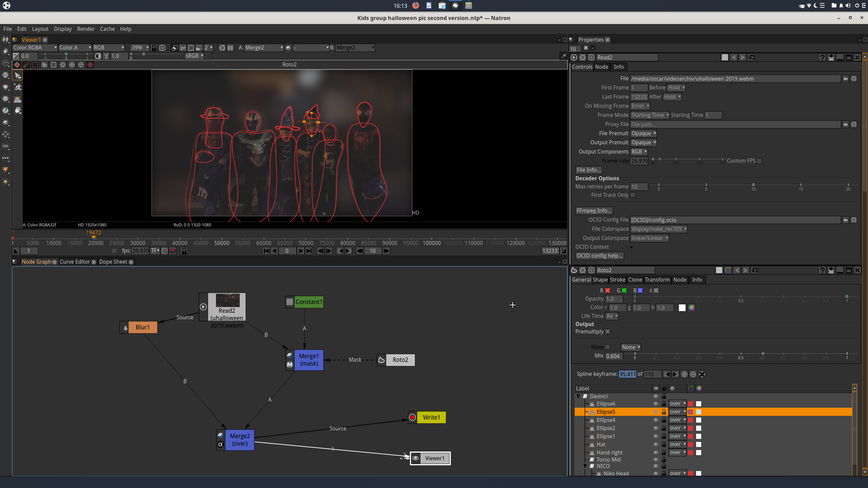Jump to the last frame button
This screenshot has height=488, width=868.
[x=309, y=251]
